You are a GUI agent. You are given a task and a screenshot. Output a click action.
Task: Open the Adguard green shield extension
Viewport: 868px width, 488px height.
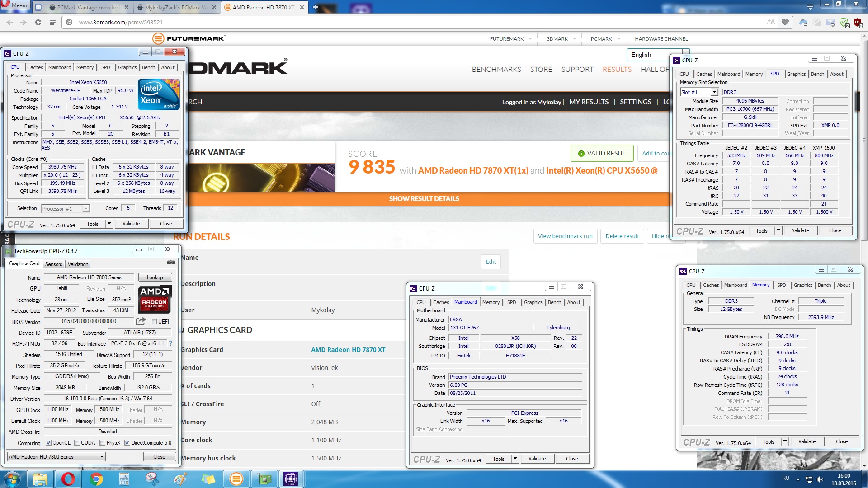point(844,23)
